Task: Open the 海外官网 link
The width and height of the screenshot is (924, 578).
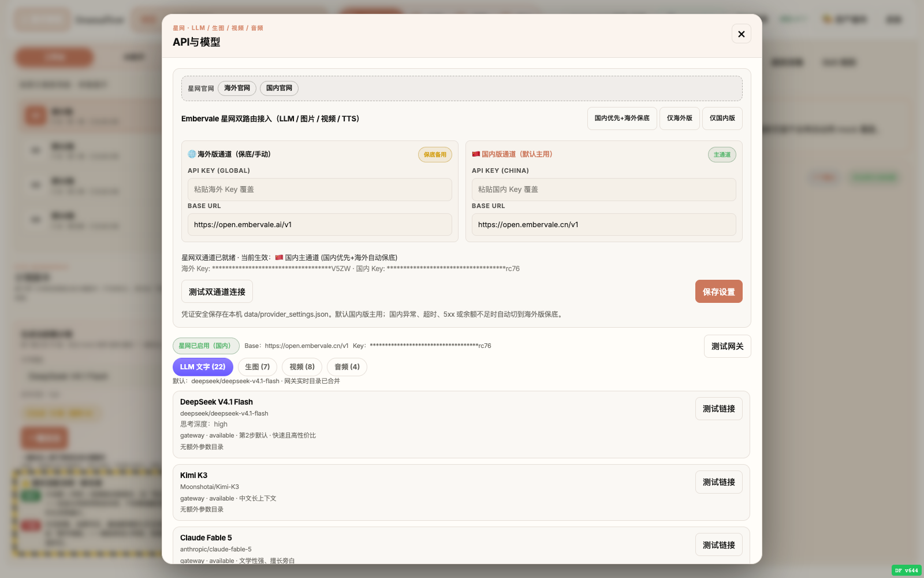Action: 237,88
